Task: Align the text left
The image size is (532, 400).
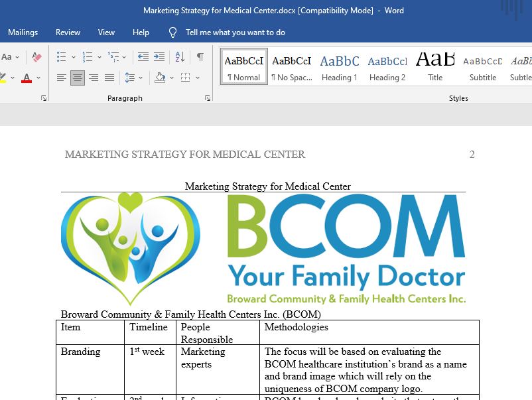Action: coord(62,78)
